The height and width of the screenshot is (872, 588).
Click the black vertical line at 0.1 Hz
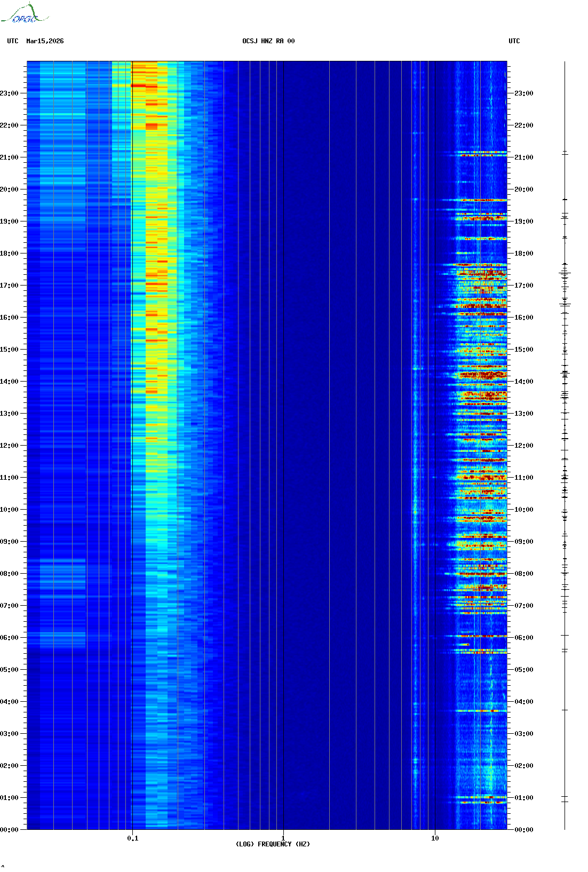[x=132, y=427]
